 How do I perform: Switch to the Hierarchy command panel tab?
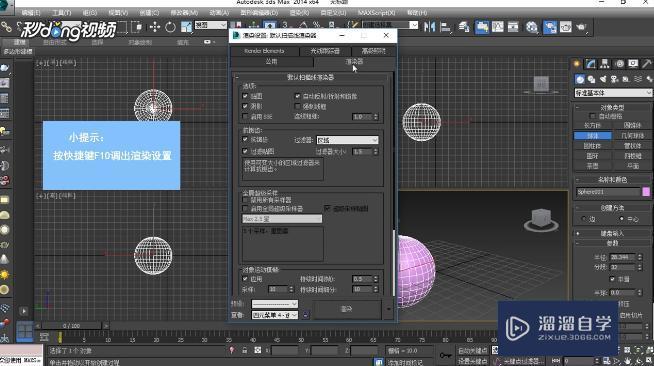(x=605, y=64)
